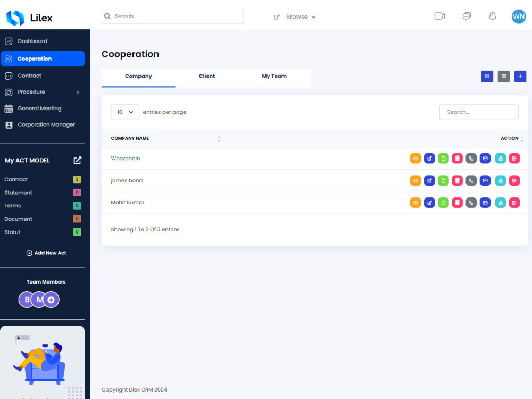Image resolution: width=532 pixels, height=399 pixels.
Task: Open My ACT MODEL external link icon
Action: click(x=77, y=161)
